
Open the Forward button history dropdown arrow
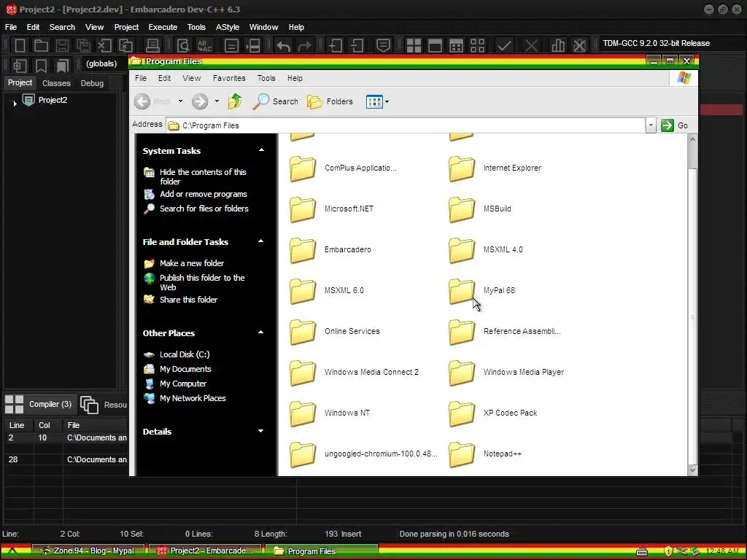tap(217, 101)
